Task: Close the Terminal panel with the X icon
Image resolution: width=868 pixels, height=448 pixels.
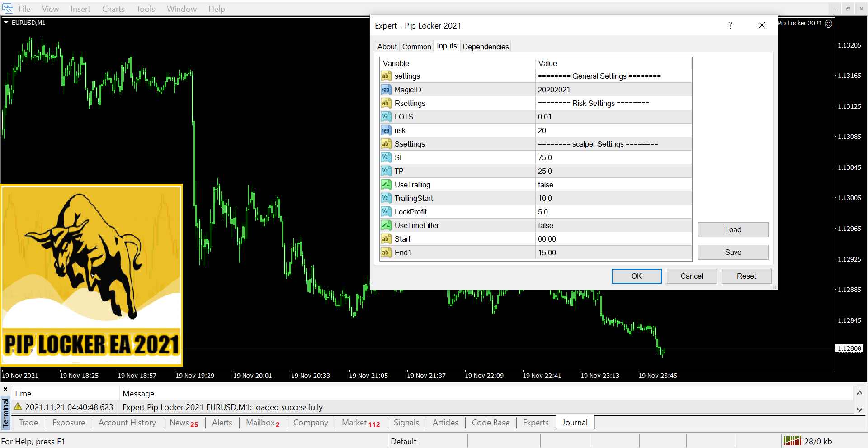Action: tap(5, 389)
